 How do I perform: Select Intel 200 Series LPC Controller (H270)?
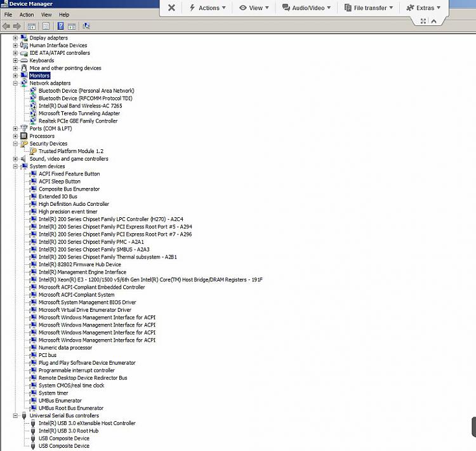111,219
